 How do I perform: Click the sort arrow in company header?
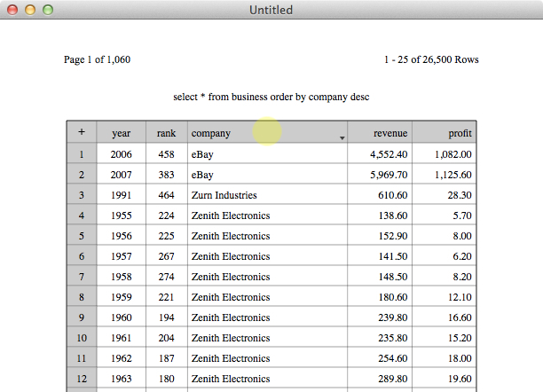(342, 137)
